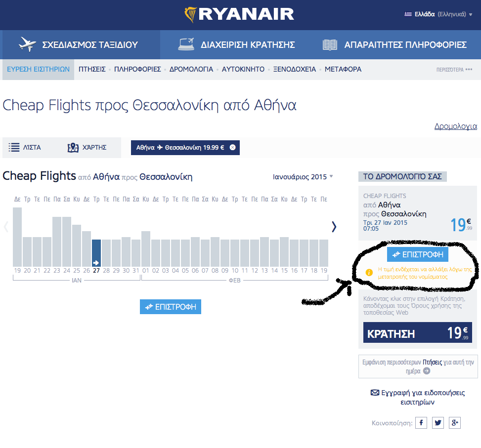Switch to ΧΑΡΤΗΣ map view
The image size is (481, 448).
coord(87,147)
